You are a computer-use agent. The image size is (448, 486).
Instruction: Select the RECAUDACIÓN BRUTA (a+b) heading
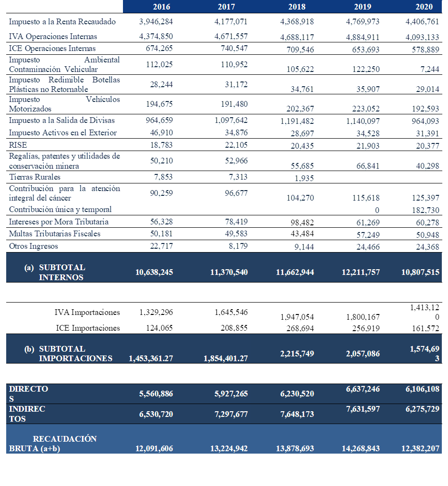pyautogui.click(x=52, y=444)
